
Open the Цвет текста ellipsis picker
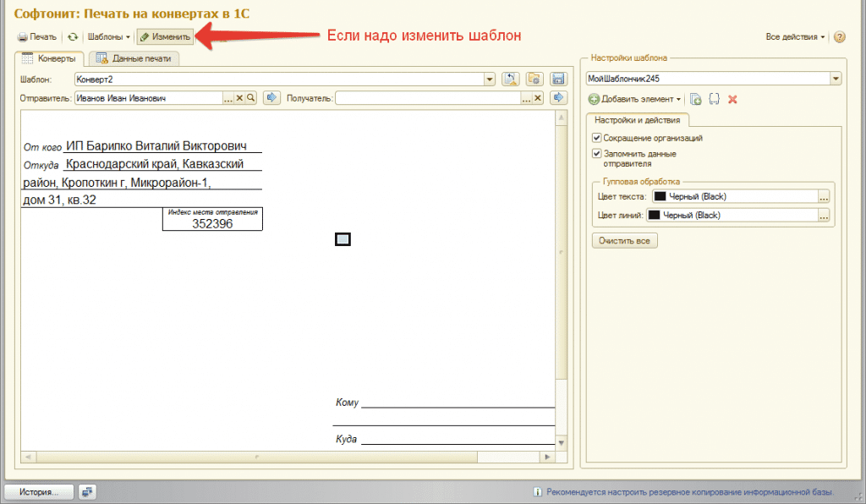click(x=824, y=196)
